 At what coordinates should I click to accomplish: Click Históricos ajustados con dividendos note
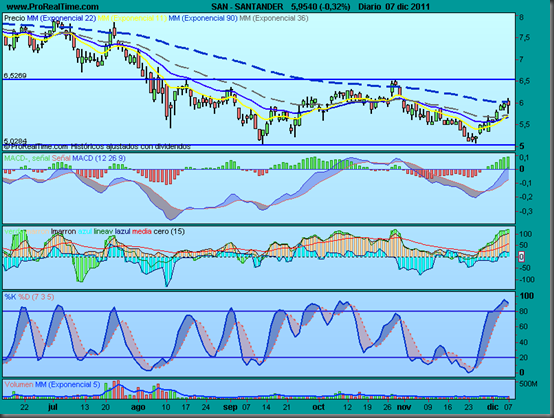130,146
